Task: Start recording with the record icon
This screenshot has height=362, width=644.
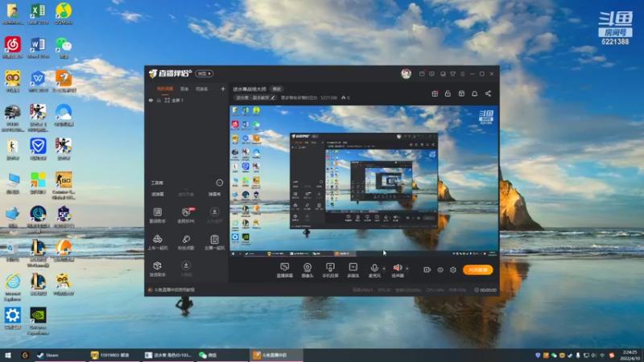Action: coord(427,269)
